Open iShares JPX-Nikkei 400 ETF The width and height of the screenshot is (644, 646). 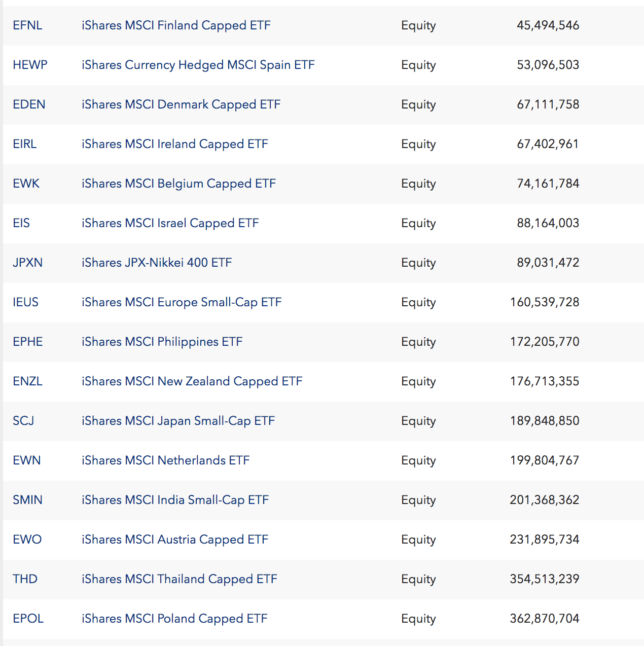coord(157,263)
